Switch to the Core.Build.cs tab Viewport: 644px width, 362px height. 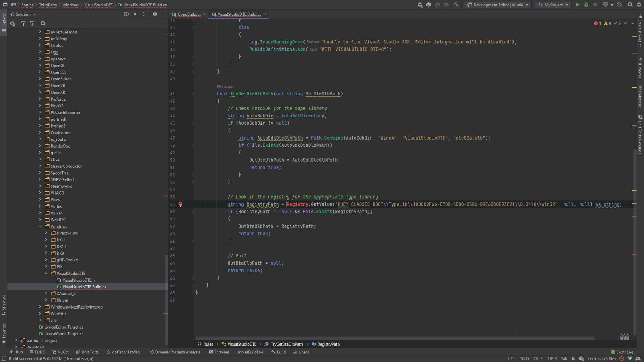coord(189,14)
